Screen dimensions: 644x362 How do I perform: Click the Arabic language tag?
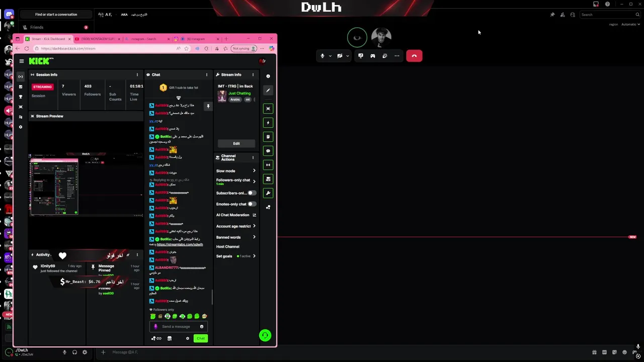click(x=235, y=100)
